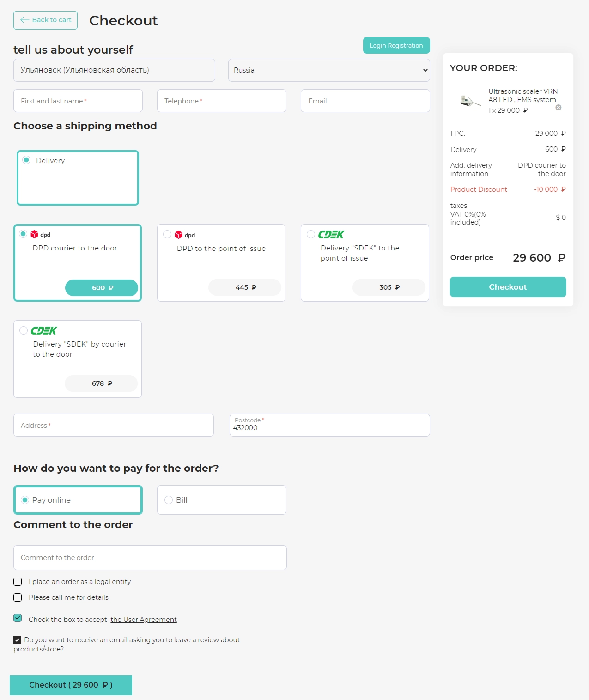
Task: Select Bill payment method
Action: tap(169, 500)
